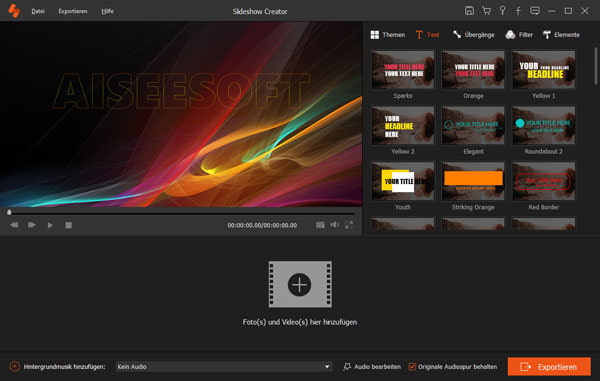The image size is (600, 381).
Task: Select the Striking Orange text template
Action: click(473, 186)
